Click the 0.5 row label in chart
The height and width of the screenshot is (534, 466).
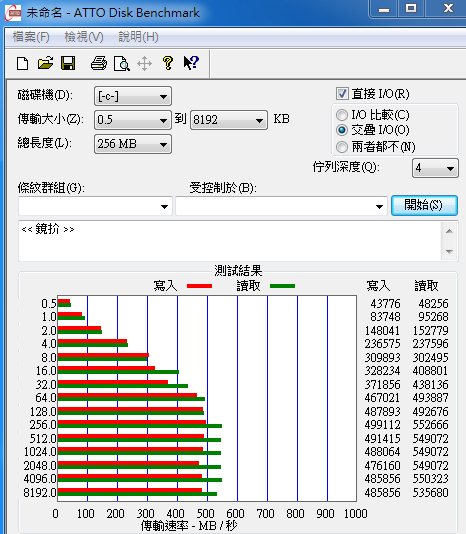click(49, 303)
